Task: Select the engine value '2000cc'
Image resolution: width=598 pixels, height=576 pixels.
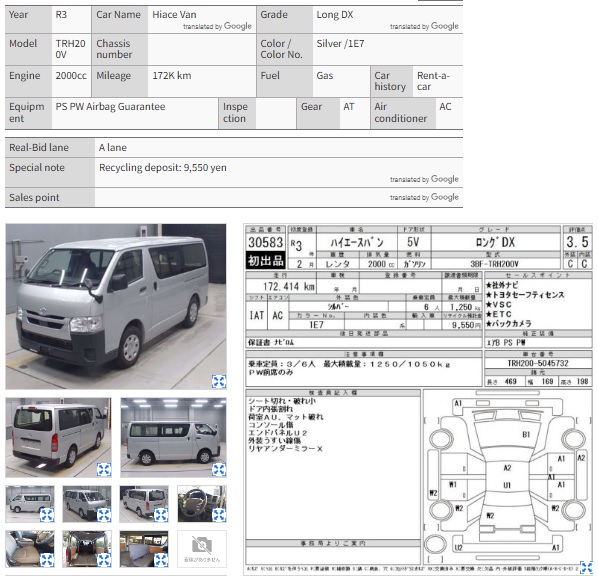Action: point(71,76)
